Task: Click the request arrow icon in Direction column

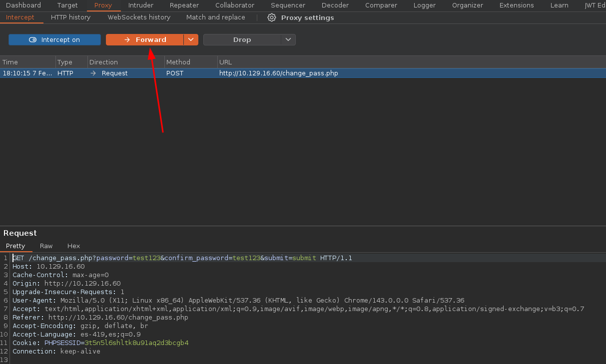Action: coord(93,73)
